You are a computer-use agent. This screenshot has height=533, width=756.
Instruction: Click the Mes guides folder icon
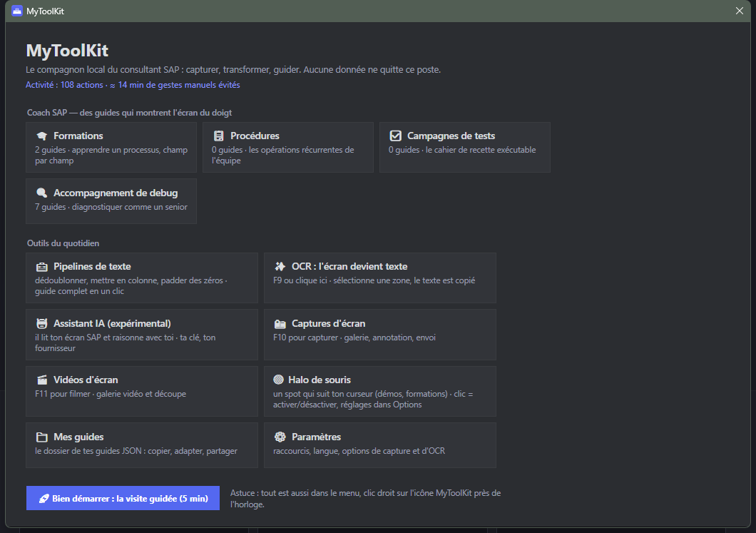pyautogui.click(x=42, y=437)
